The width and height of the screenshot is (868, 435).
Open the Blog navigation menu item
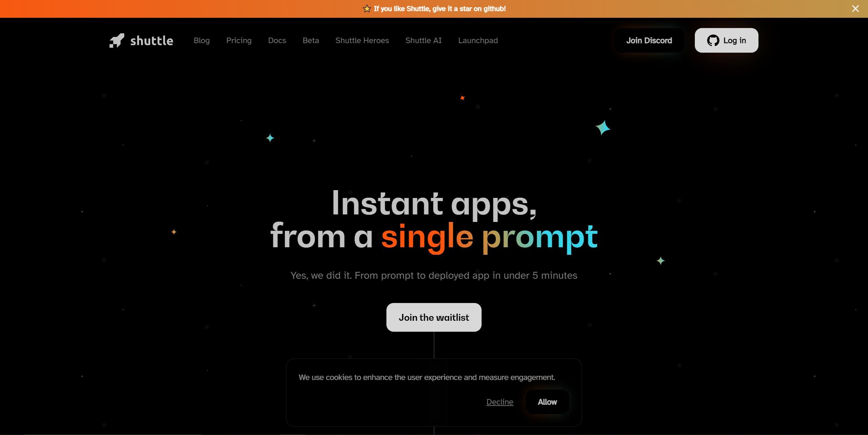[x=202, y=40]
